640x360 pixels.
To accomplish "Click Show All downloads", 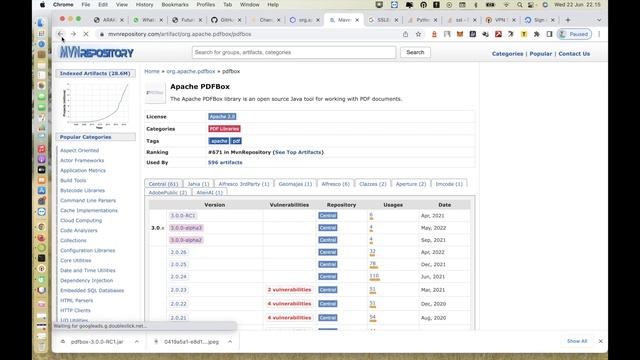I will [x=577, y=341].
